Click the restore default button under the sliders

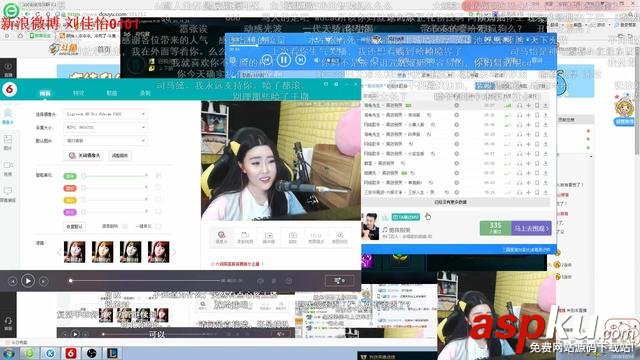click(74, 227)
